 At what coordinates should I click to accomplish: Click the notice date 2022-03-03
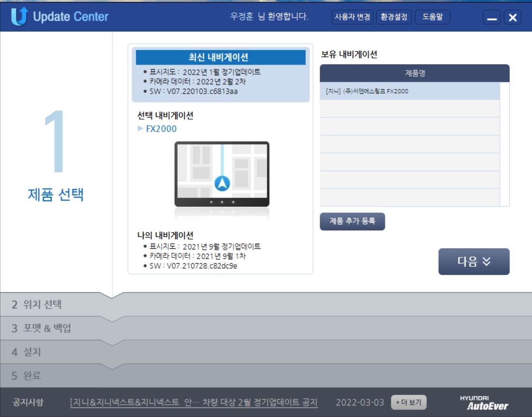point(360,403)
